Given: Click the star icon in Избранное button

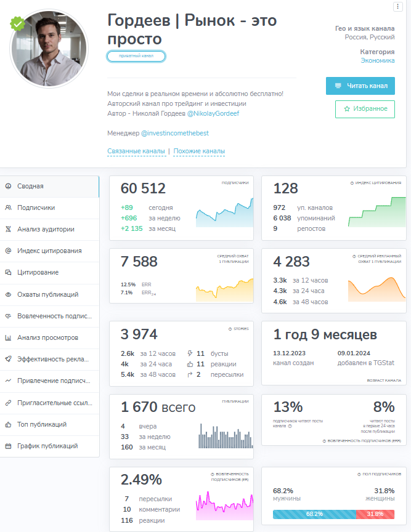Looking at the screenshot, I should coord(347,109).
